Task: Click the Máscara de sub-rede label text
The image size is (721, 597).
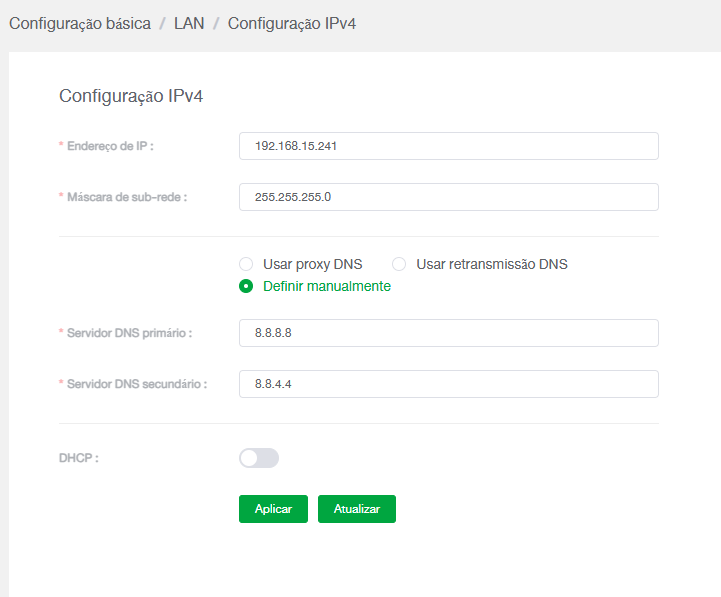Action: [x=127, y=197]
